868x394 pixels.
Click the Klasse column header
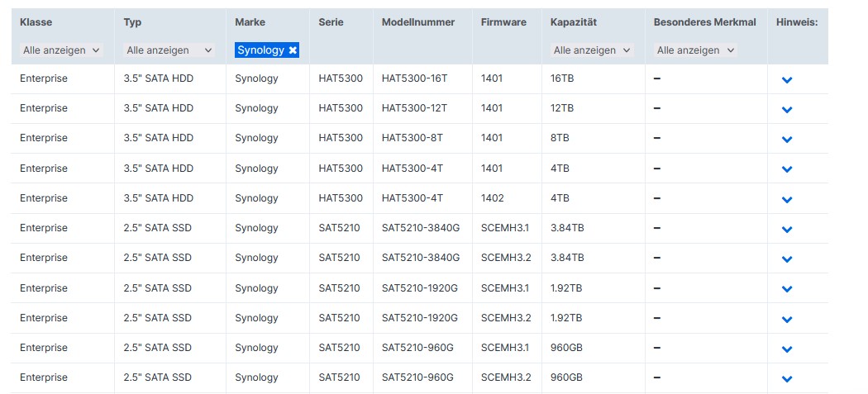36,22
